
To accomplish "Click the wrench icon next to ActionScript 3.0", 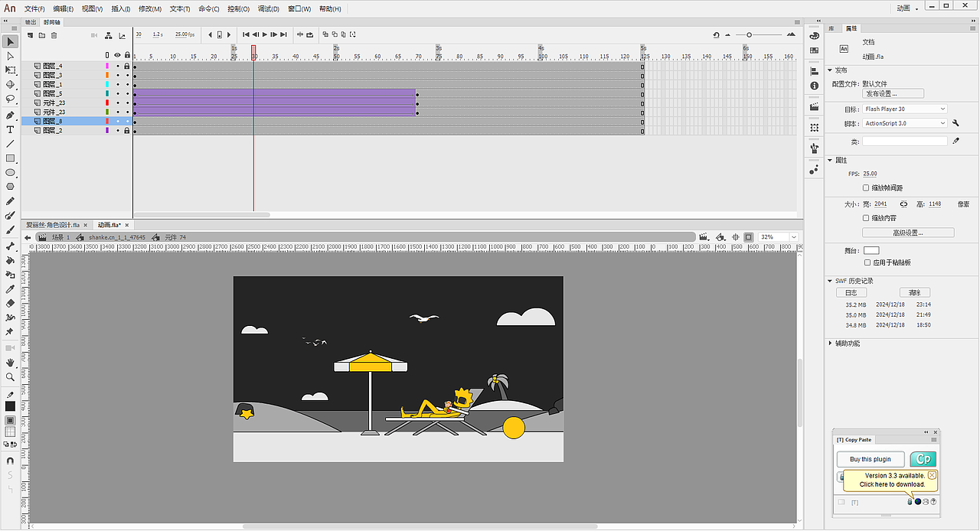I will pos(955,123).
